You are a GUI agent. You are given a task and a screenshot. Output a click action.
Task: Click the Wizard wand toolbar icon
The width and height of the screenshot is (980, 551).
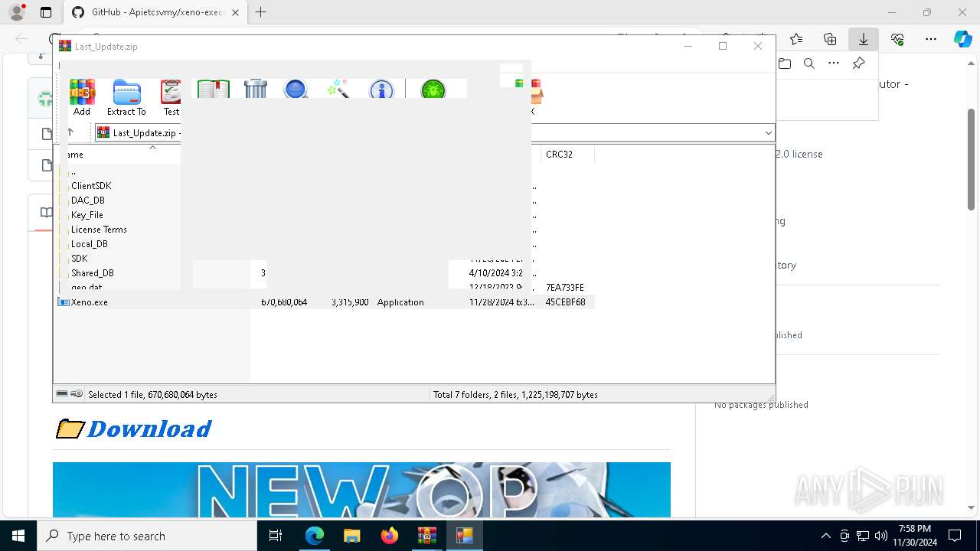point(338,89)
